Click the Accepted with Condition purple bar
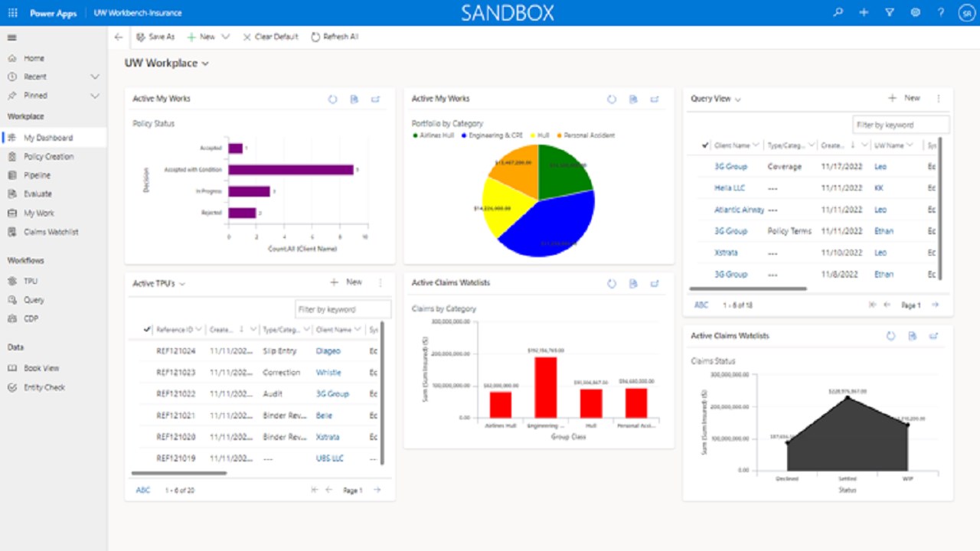This screenshot has width=980, height=551. pyautogui.click(x=291, y=170)
